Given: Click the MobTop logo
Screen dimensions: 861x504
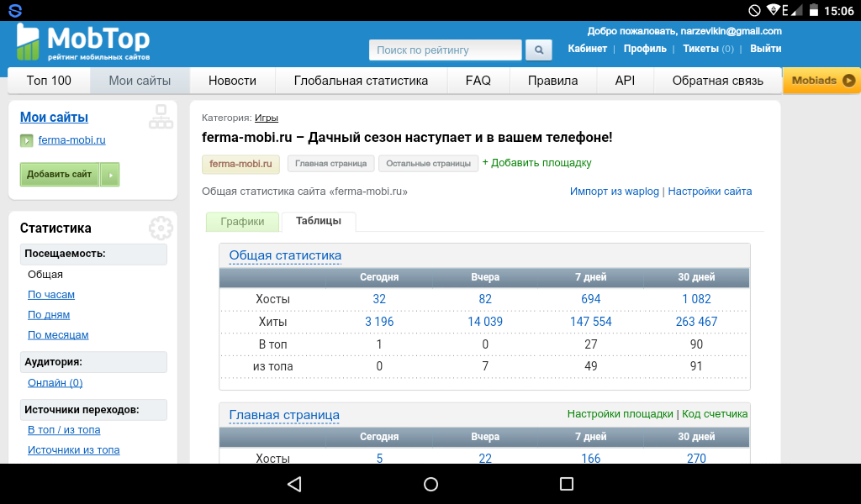Looking at the screenshot, I should pyautogui.click(x=82, y=42).
